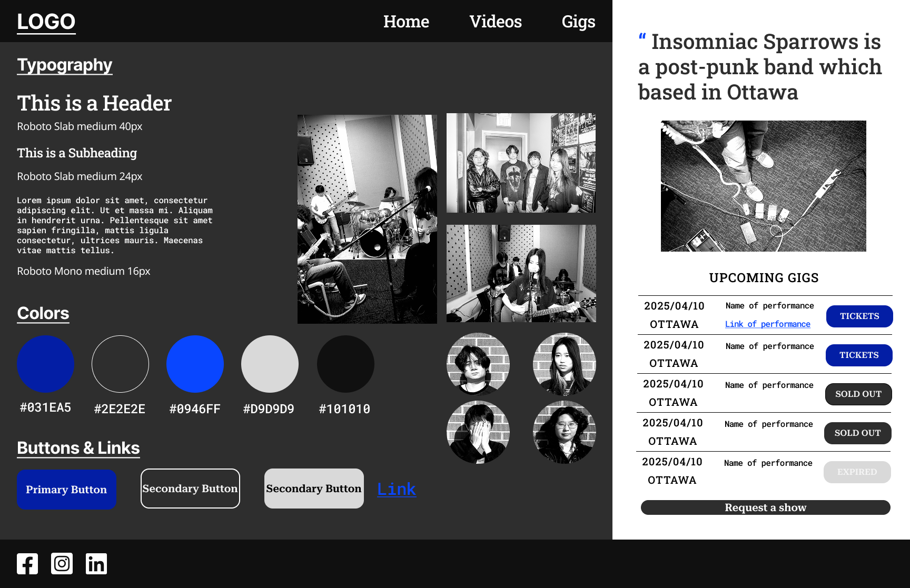Open the Facebook icon in the footer

[x=27, y=564]
